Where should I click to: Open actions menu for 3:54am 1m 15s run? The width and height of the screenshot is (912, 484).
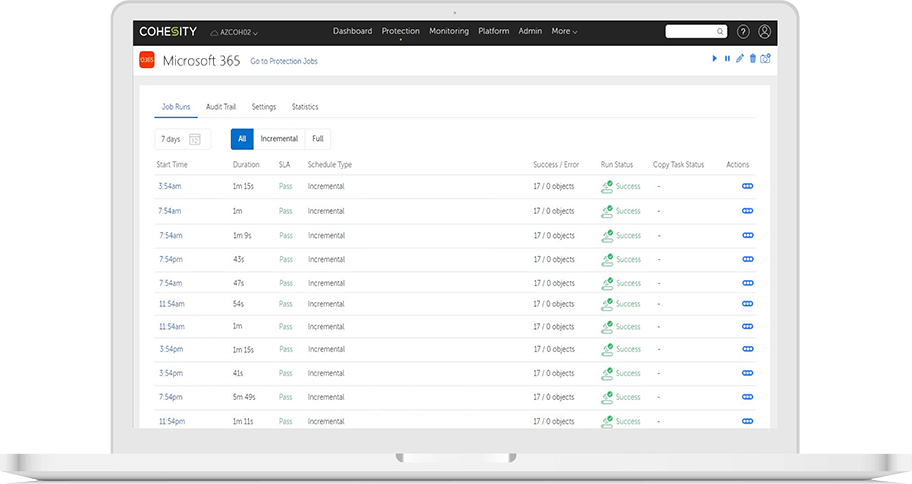click(747, 186)
